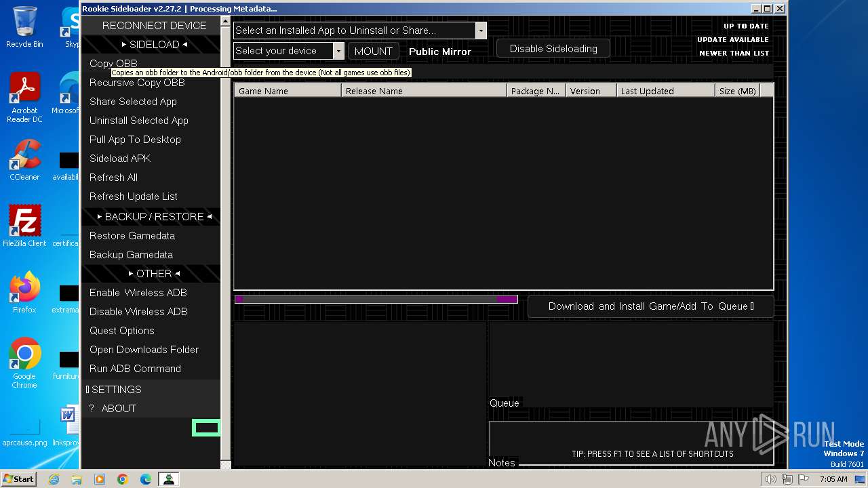Sort by Size (MB) column
The image size is (868, 488).
(738, 91)
